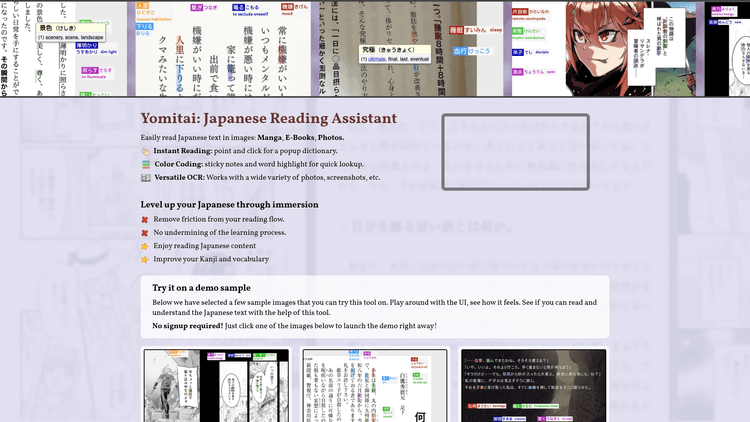Click the colored bars icon beside Color Coding
Image resolution: width=750 pixels, height=422 pixels.
pyautogui.click(x=146, y=165)
